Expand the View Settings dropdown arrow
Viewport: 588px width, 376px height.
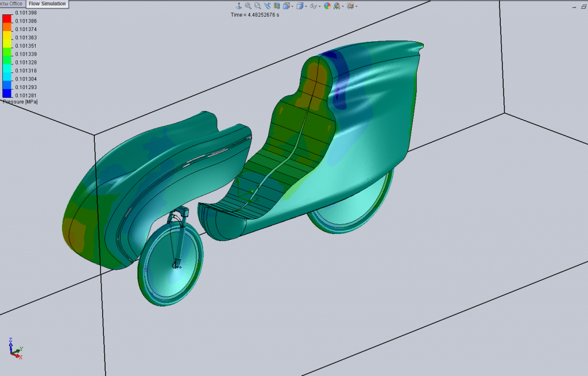356,6
